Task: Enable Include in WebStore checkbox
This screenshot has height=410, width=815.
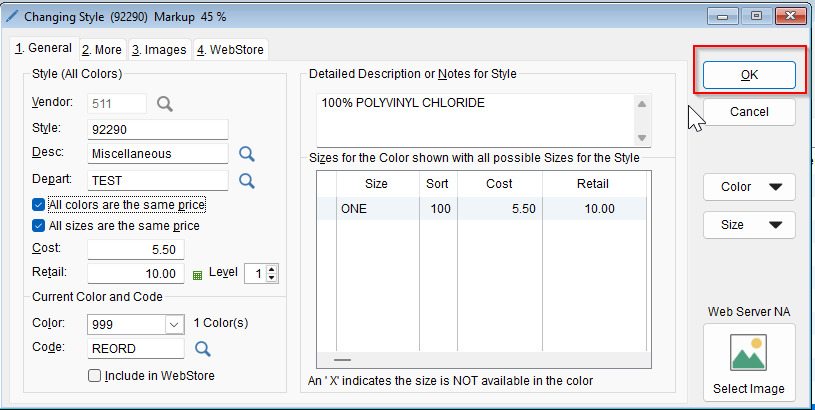Action: 95,376
